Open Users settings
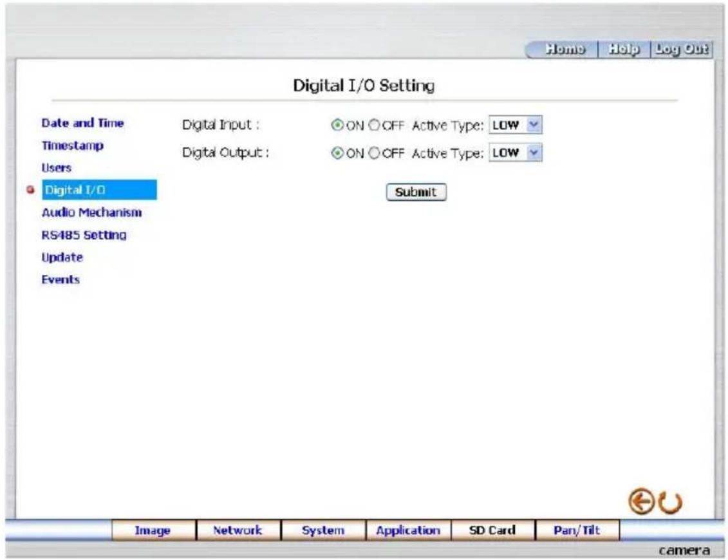Image resolution: width=728 pixels, height=560 pixels. pyautogui.click(x=56, y=167)
